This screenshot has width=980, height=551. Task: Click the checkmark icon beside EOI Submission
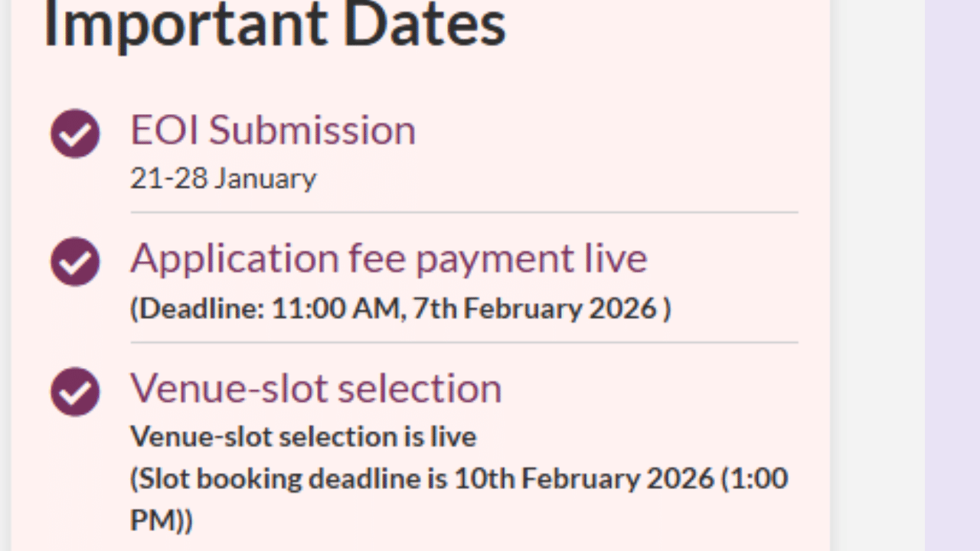[x=75, y=133]
